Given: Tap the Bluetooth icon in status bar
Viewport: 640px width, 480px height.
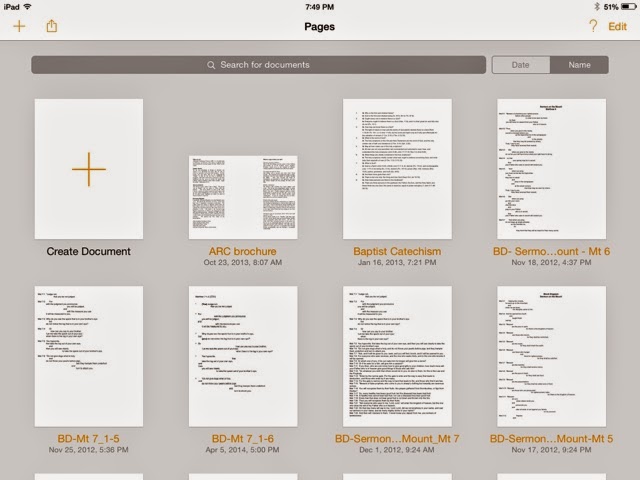Looking at the screenshot, I should pos(596,7).
